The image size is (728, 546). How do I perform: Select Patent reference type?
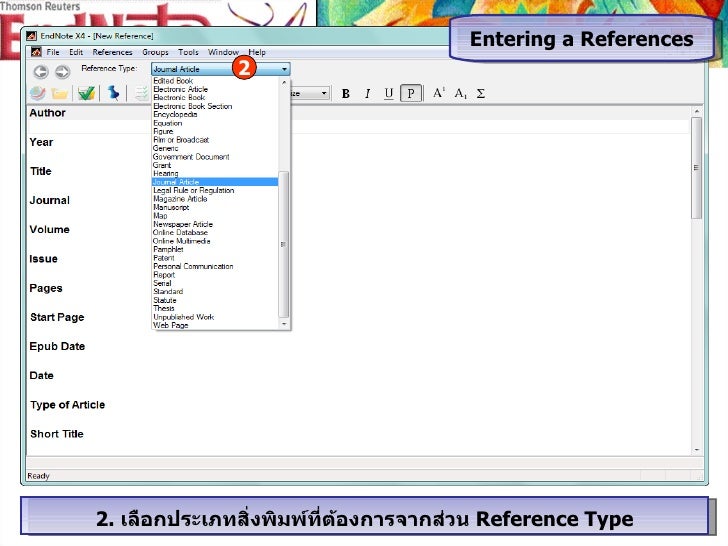(x=164, y=258)
